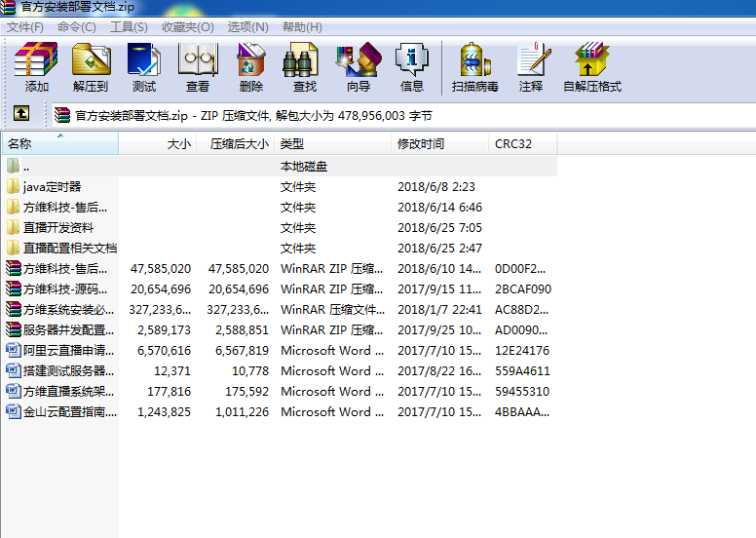Select the 方维科技-售后... folder row

click(x=280, y=208)
